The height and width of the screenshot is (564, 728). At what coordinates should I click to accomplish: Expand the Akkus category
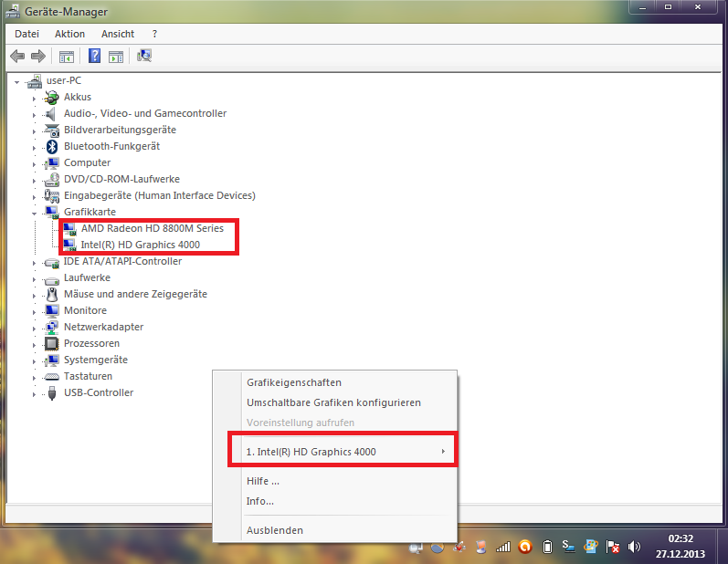pos(34,99)
